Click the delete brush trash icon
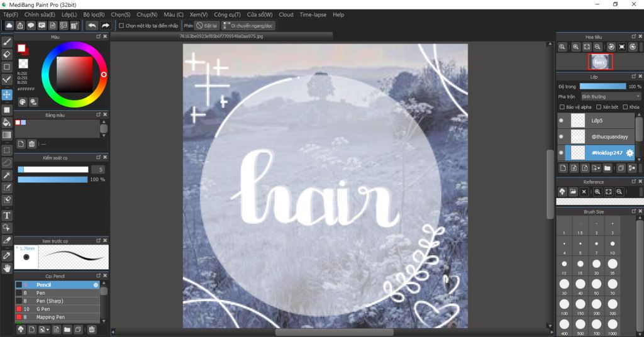 tap(92, 329)
